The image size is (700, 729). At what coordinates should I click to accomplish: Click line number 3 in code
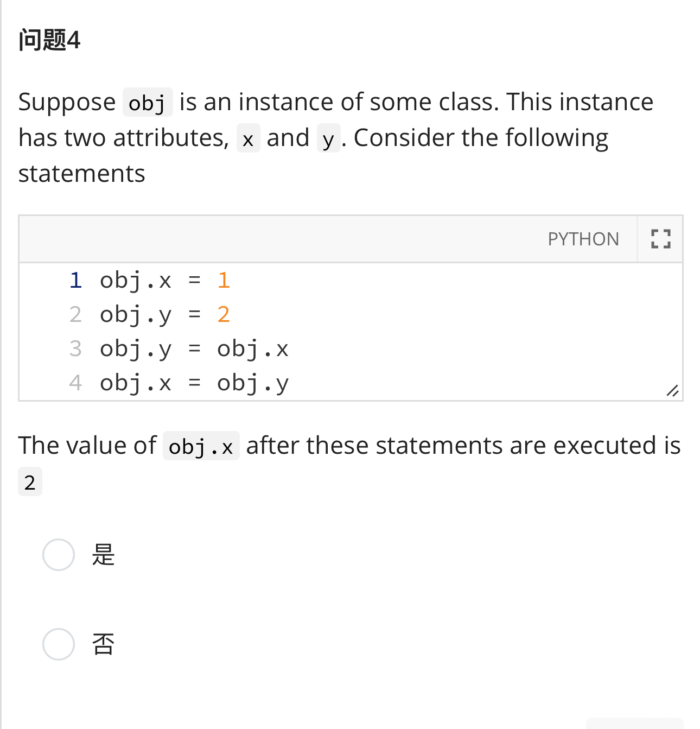click(x=75, y=349)
